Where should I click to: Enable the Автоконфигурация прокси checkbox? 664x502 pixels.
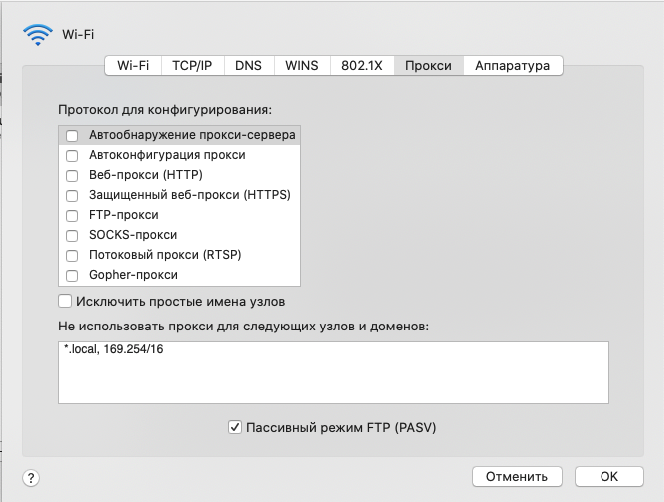72,155
